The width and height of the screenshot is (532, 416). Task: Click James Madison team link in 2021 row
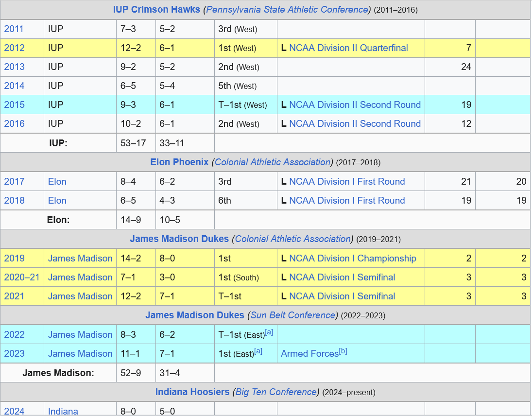tap(80, 296)
